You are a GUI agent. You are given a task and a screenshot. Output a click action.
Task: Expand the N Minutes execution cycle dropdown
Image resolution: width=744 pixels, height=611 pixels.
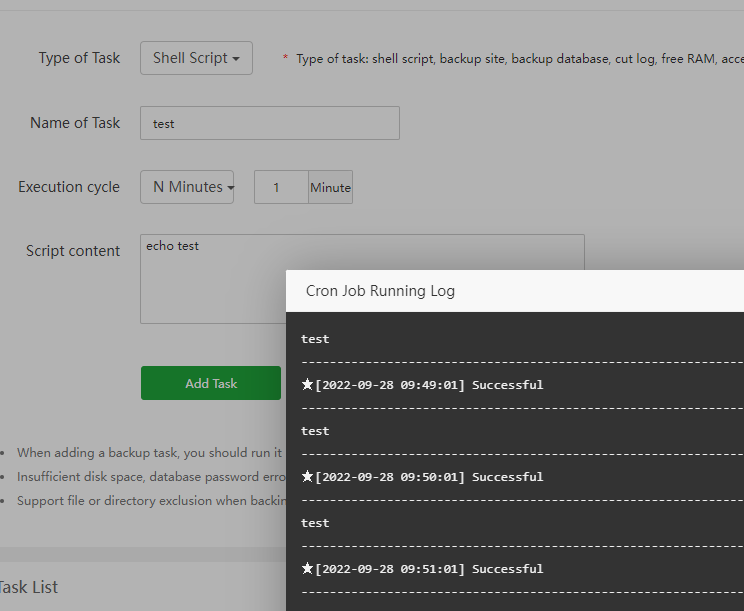click(x=187, y=187)
